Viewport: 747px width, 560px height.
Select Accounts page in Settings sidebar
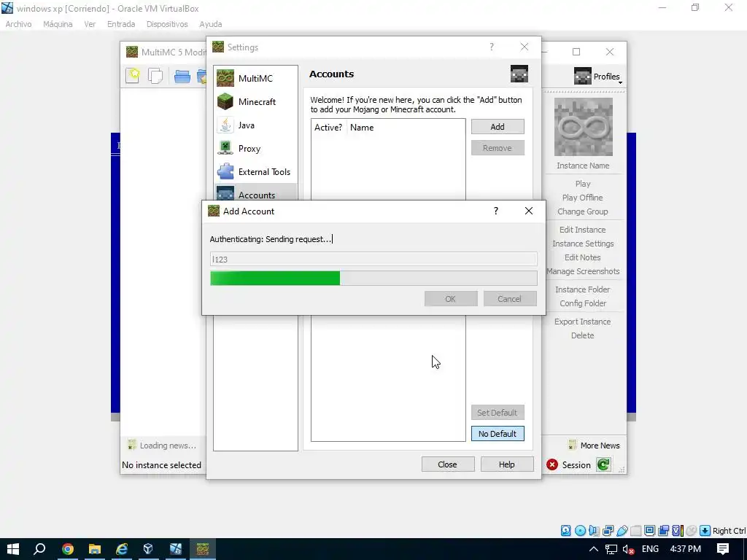256,192
